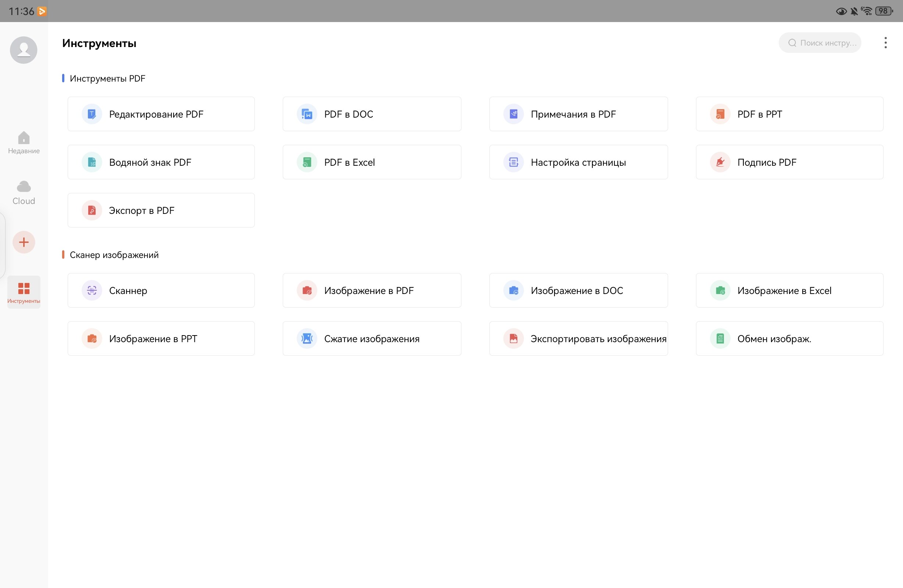The height and width of the screenshot is (588, 903).
Task: Click the Wi-Fi status icon
Action: click(867, 11)
